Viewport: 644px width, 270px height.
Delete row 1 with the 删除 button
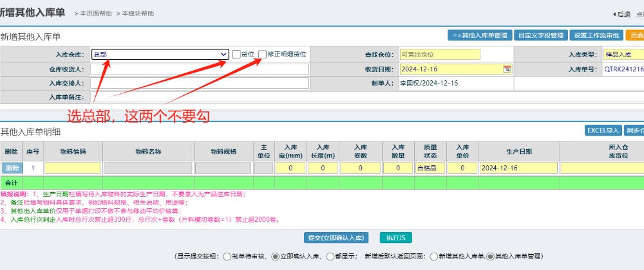[11, 168]
